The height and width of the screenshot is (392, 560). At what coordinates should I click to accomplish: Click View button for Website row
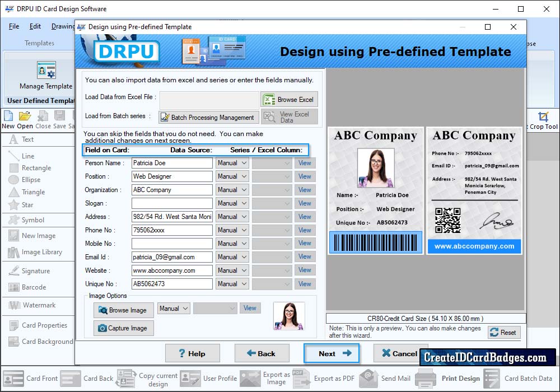pyautogui.click(x=305, y=270)
